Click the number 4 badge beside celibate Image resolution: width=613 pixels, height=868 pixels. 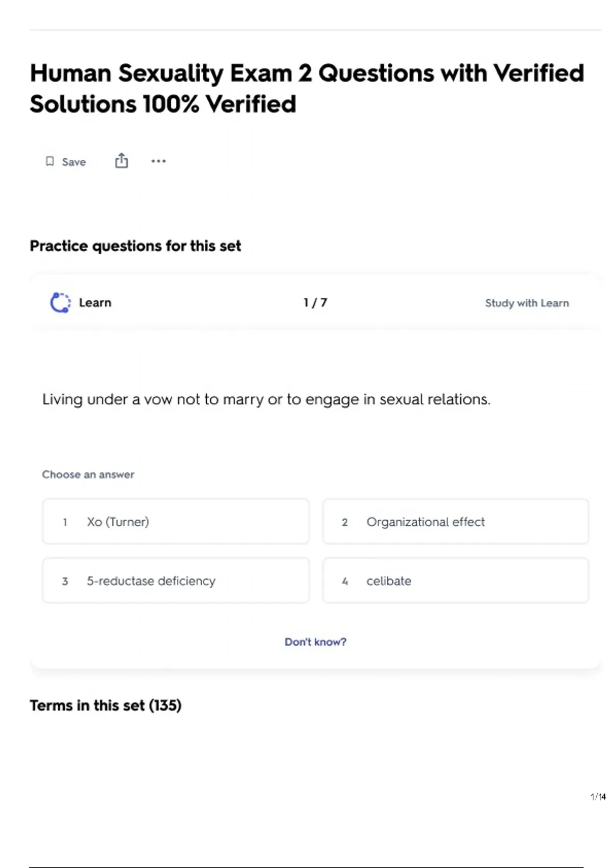tap(345, 581)
